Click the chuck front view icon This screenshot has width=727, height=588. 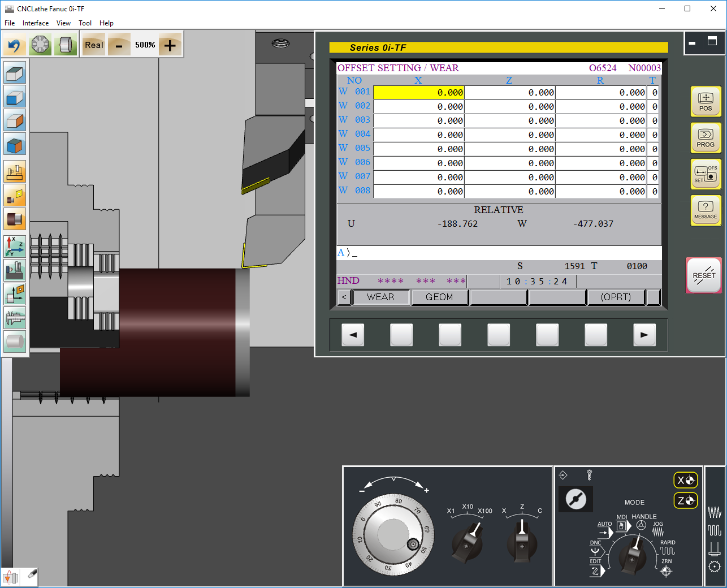tap(40, 45)
